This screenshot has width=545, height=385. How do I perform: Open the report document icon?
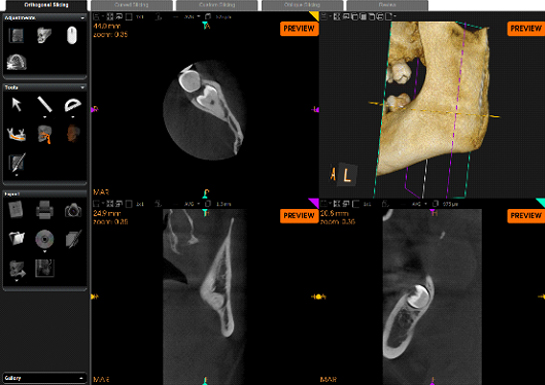(16, 209)
